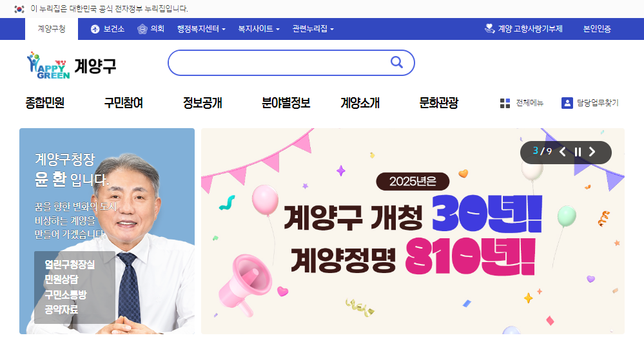Image resolution: width=644 pixels, height=340 pixels.
Task: Open 의회 emblem link
Action: (151, 29)
